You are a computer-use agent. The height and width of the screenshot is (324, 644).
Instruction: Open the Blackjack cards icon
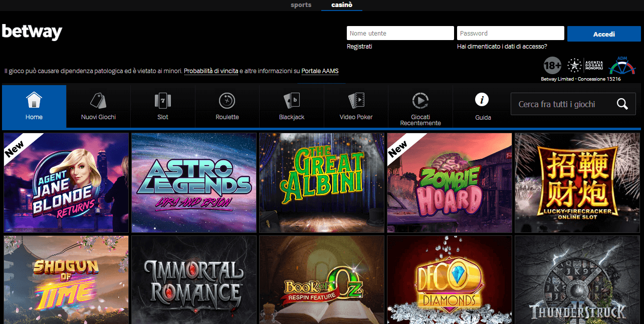pos(292,101)
